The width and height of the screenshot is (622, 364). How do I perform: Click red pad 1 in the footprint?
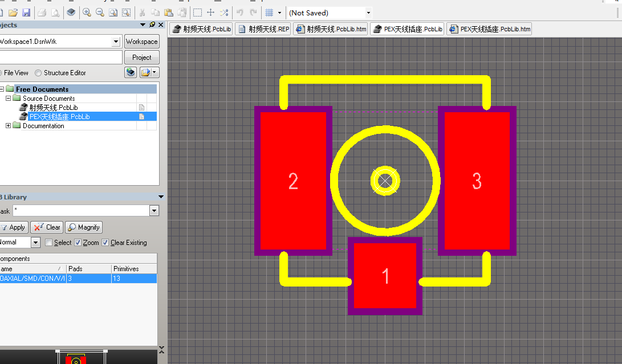tap(385, 276)
